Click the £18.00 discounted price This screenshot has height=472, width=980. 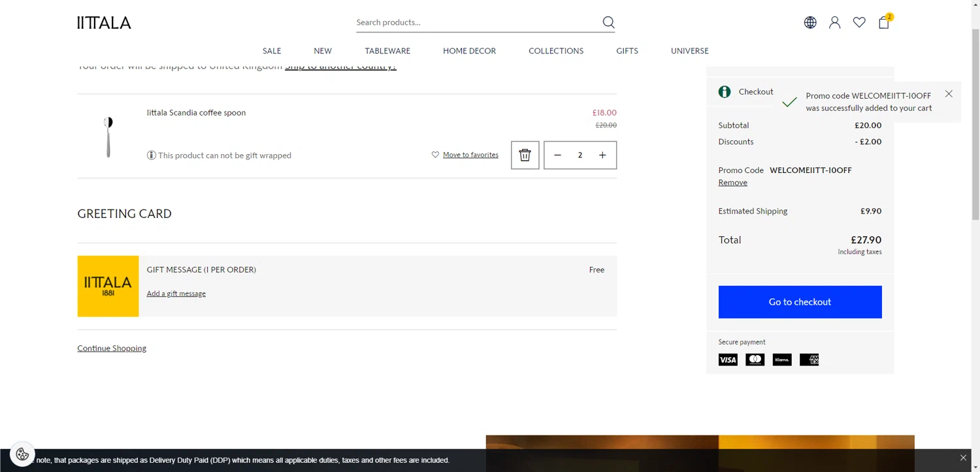point(604,112)
